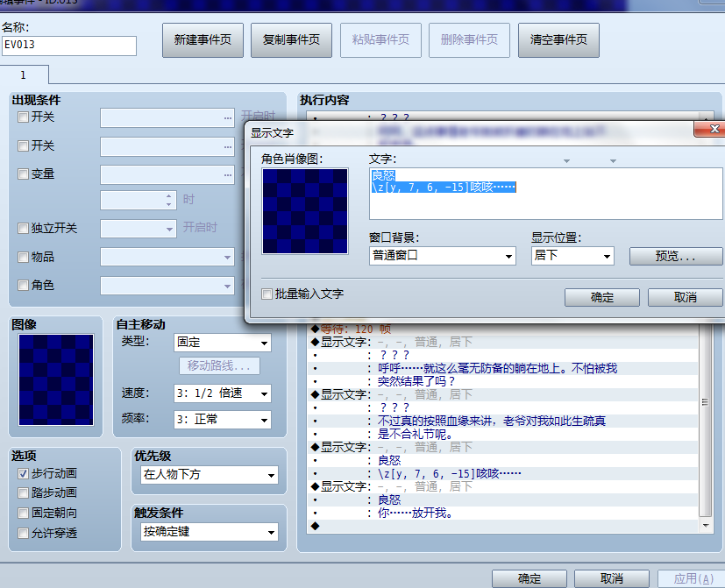This screenshot has height=588, width=725.
Task: Edit the 名称 field containing EV013
Action: [69, 46]
